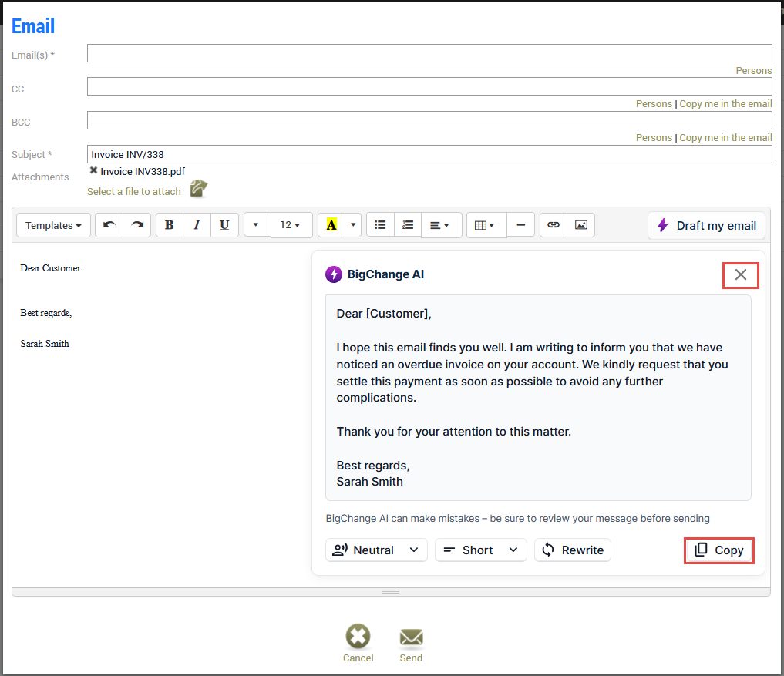Click the CC input field
Image resolution: width=784 pixels, height=676 pixels.
pyautogui.click(x=429, y=86)
